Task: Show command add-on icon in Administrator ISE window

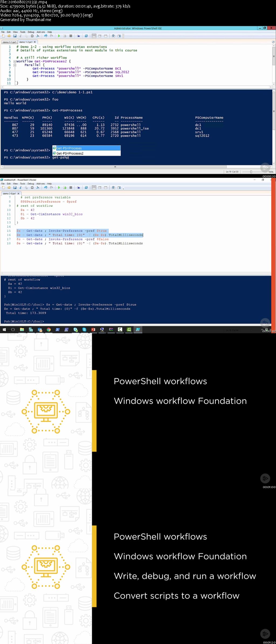Action: (119, 36)
